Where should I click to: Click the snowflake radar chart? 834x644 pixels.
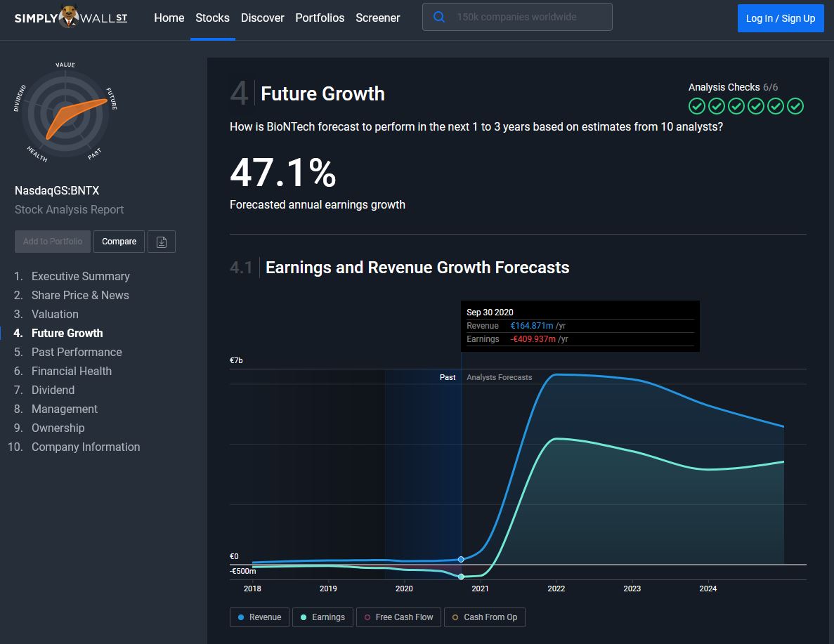coord(65,114)
